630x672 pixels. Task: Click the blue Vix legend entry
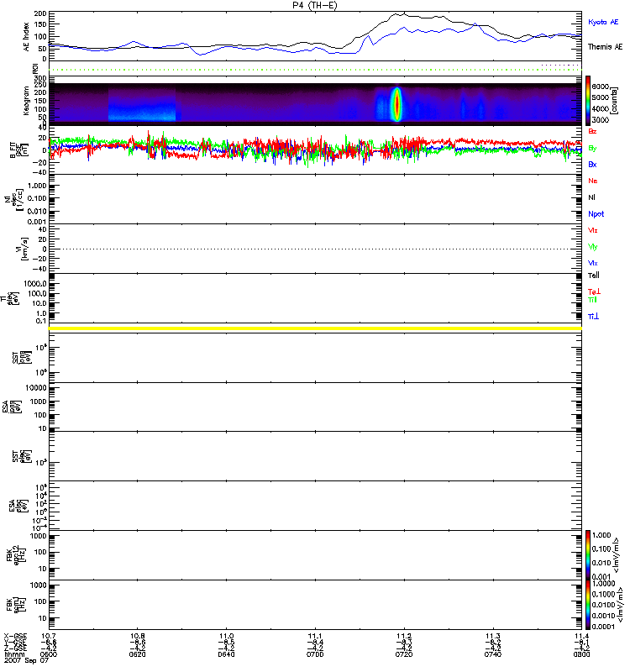[593, 263]
